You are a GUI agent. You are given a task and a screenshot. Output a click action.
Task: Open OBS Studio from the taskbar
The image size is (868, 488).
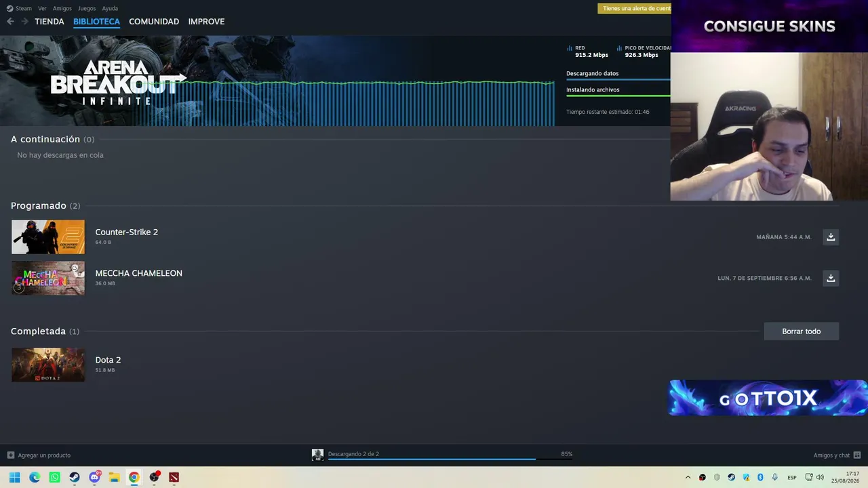point(155,477)
